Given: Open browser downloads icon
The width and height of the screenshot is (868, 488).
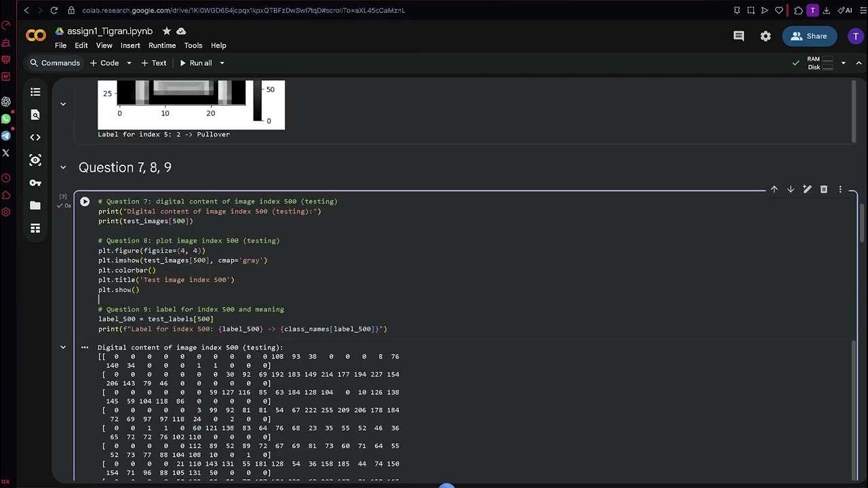Looking at the screenshot, I should pos(828,10).
